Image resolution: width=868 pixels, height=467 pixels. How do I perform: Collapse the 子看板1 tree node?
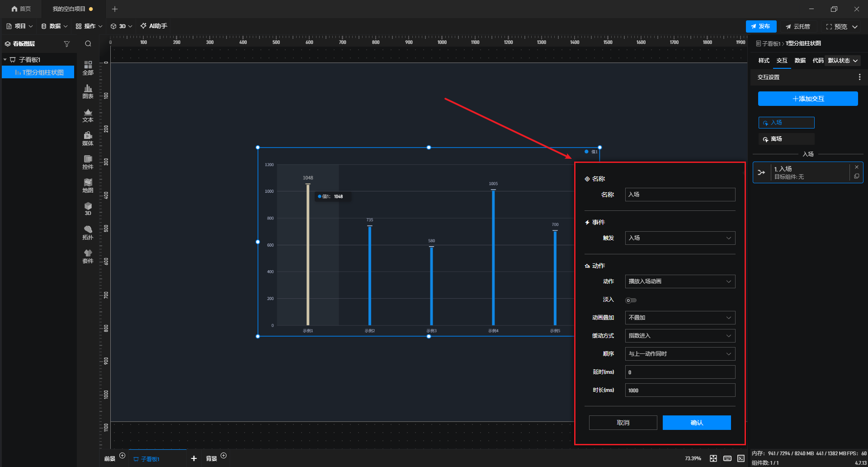[5, 60]
